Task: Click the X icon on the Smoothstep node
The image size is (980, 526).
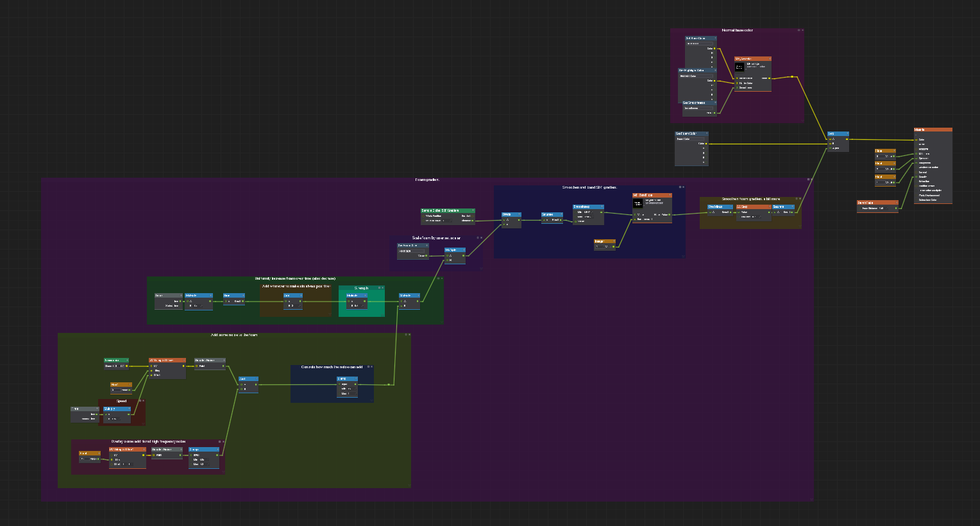Action: 602,207
